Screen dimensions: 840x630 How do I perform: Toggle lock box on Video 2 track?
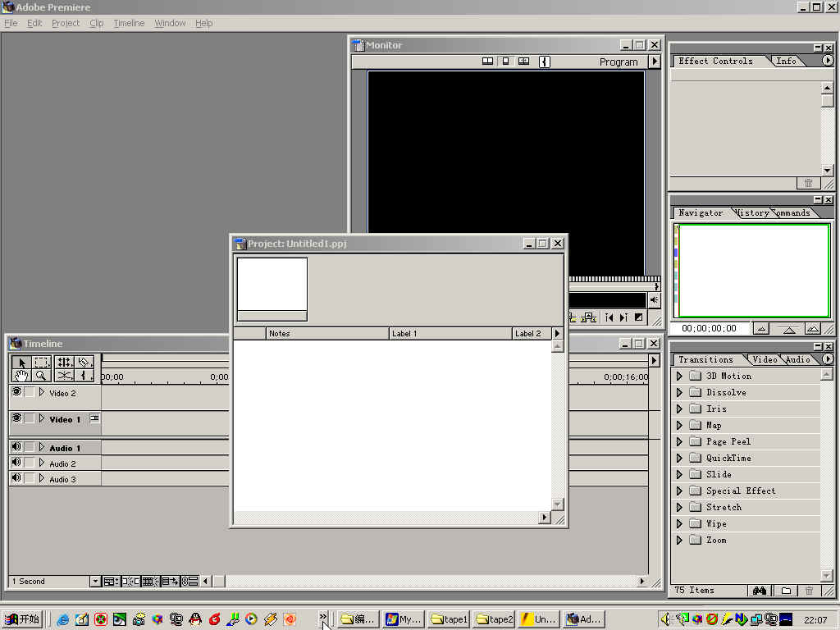30,392
